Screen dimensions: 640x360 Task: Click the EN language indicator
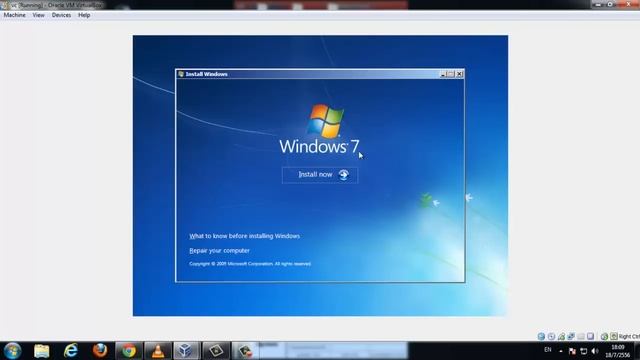[x=548, y=350]
